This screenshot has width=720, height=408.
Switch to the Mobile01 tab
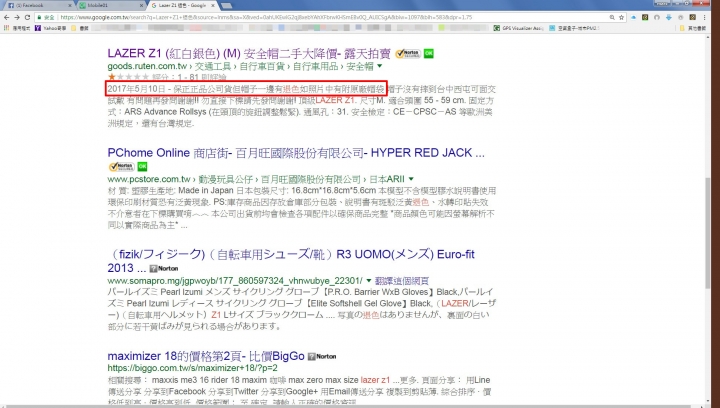108,6
